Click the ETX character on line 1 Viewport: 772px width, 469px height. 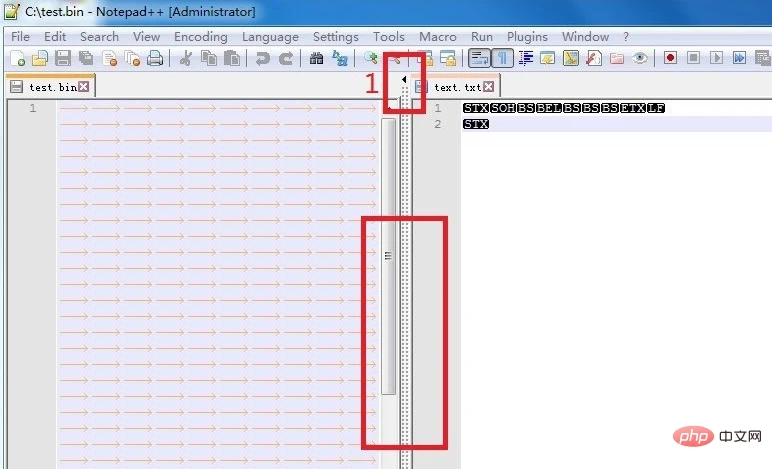(633, 108)
